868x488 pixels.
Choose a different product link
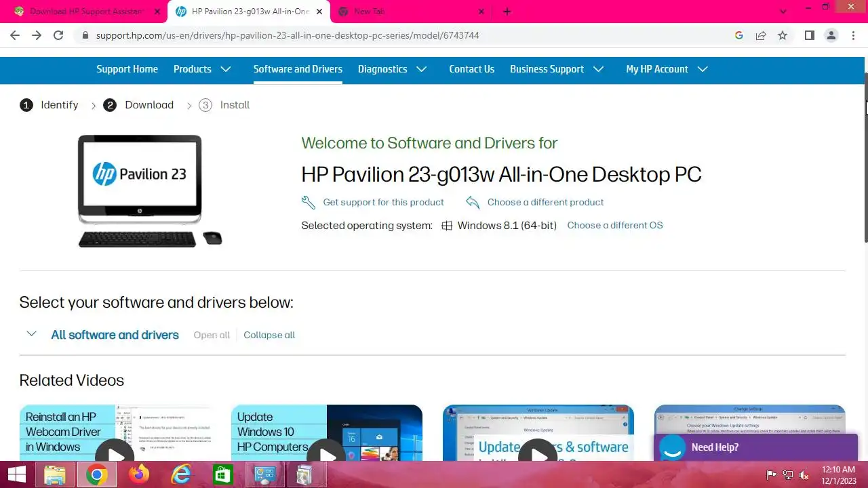pos(545,202)
